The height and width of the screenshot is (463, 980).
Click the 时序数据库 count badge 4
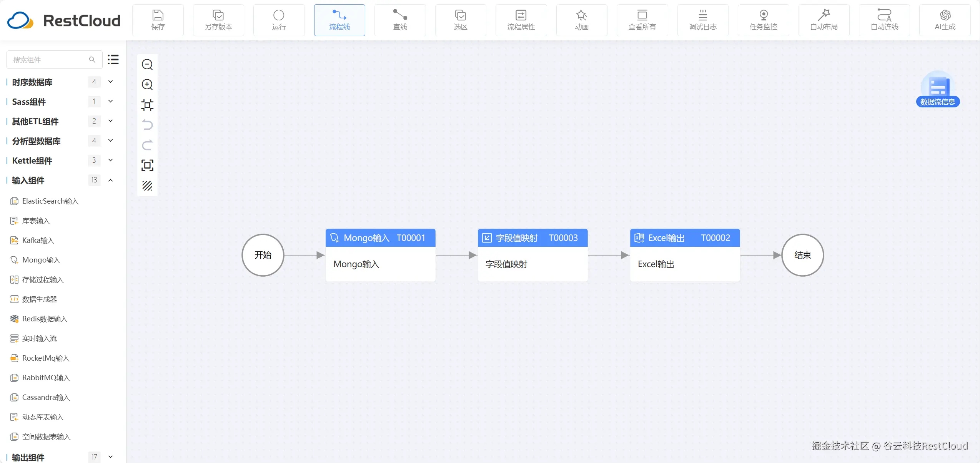coord(94,82)
